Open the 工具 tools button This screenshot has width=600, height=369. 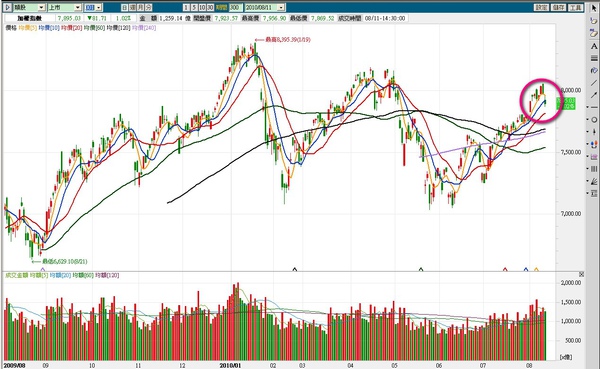click(576, 7)
